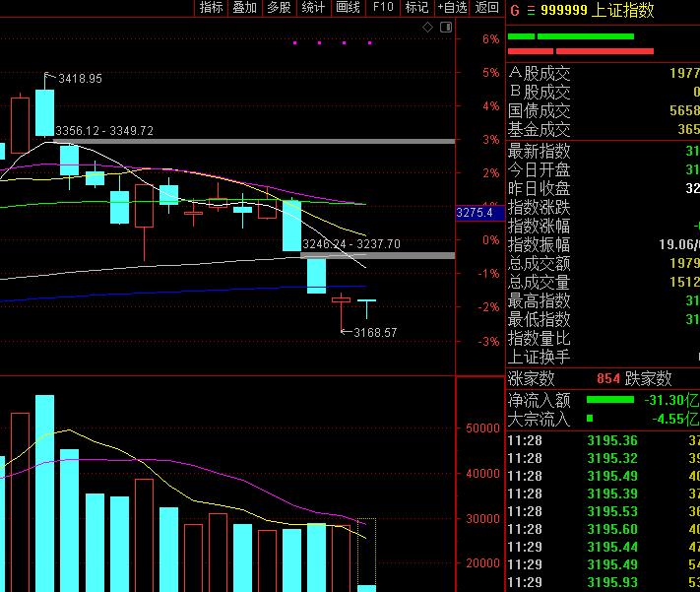This screenshot has width=700, height=592.
Task: Activate the 画线 line drawing tool
Action: (x=348, y=8)
